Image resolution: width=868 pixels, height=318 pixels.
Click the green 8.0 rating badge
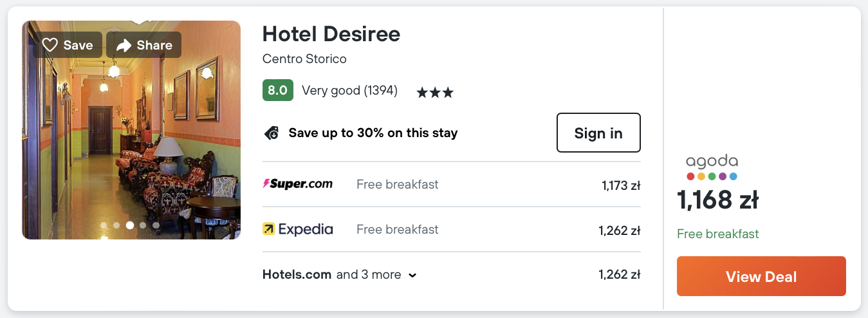pyautogui.click(x=278, y=90)
